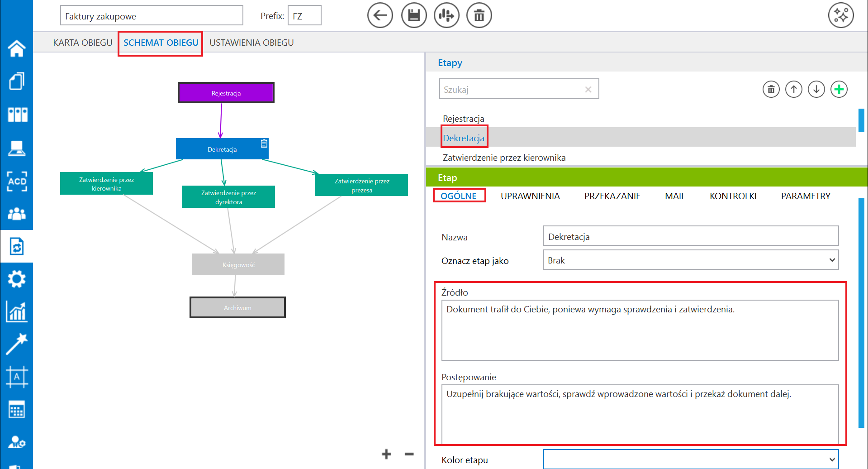
Task: Open the users group sidebar icon
Action: pyautogui.click(x=17, y=214)
